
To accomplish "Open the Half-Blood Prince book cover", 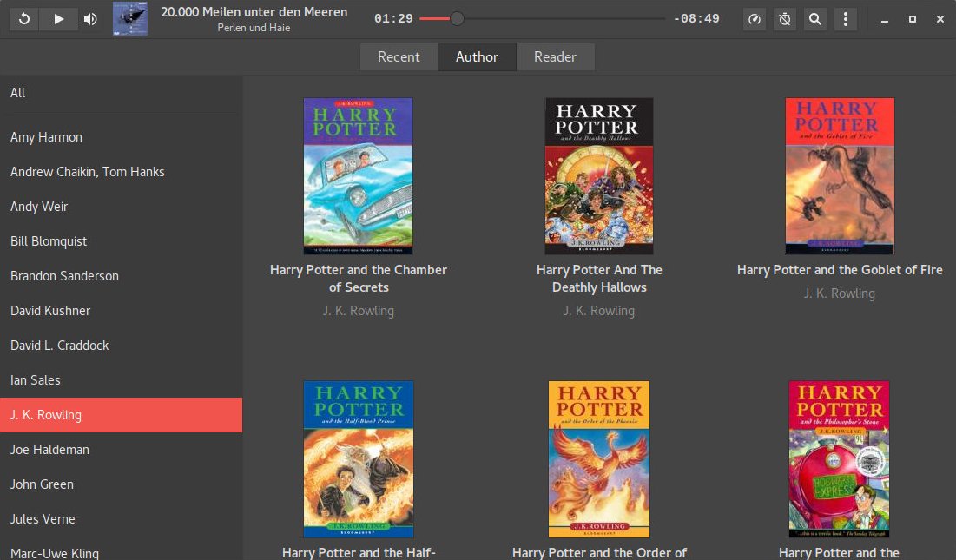I will (359, 459).
